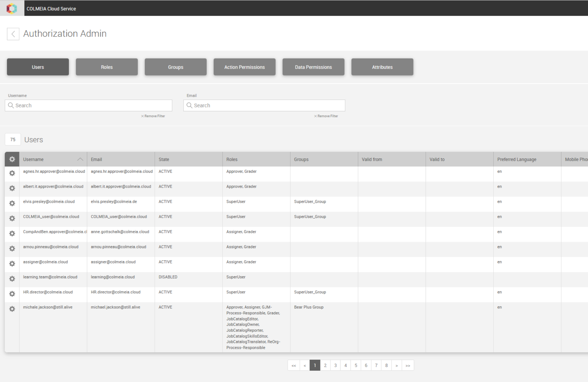Click gear icon for agnes.hr.approver row
This screenshot has height=382, width=588.
tap(12, 173)
